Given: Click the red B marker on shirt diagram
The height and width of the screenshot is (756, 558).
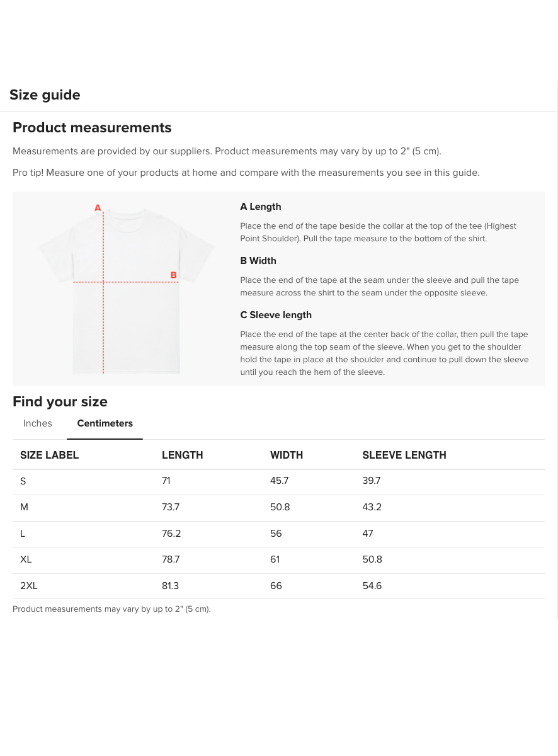Looking at the screenshot, I should point(173,275).
